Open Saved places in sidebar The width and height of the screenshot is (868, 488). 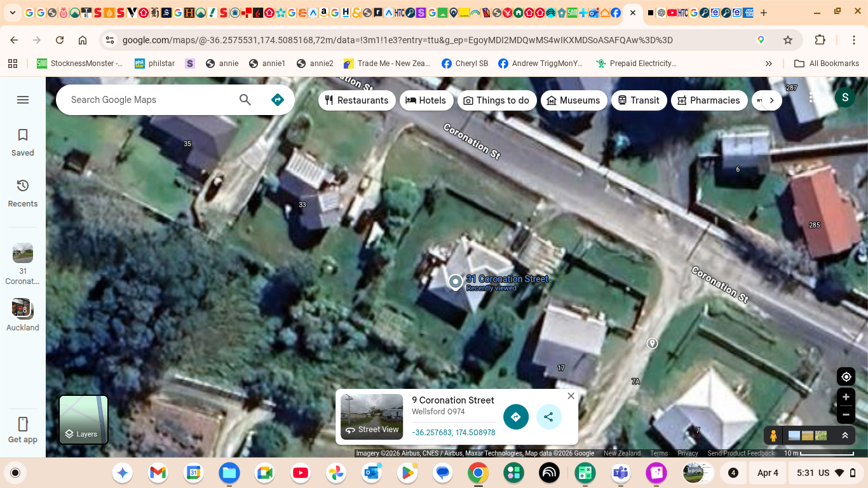[23, 142]
